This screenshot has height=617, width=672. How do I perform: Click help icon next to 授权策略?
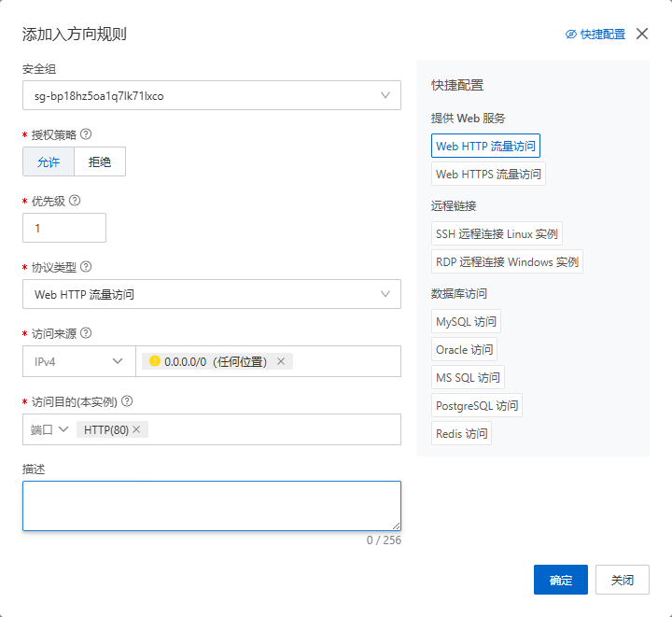coord(86,134)
